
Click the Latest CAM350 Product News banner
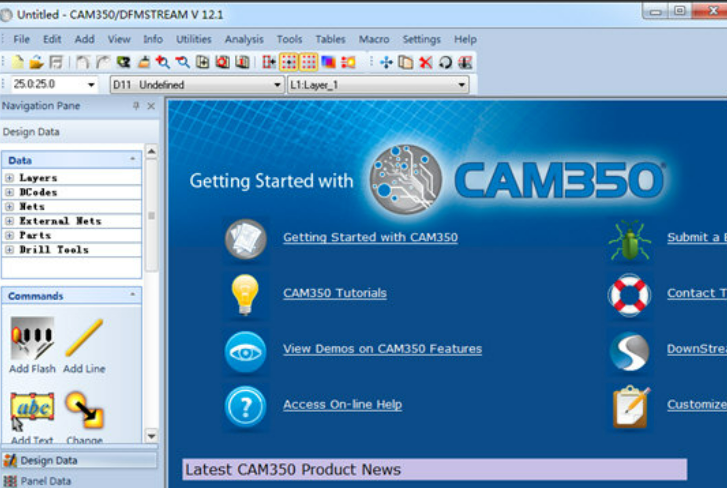434,469
